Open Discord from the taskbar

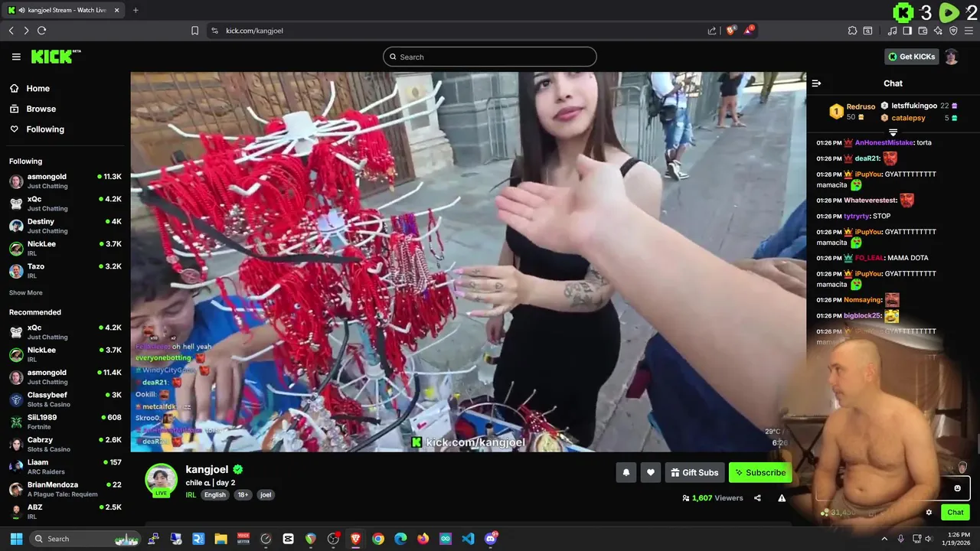(x=491, y=539)
